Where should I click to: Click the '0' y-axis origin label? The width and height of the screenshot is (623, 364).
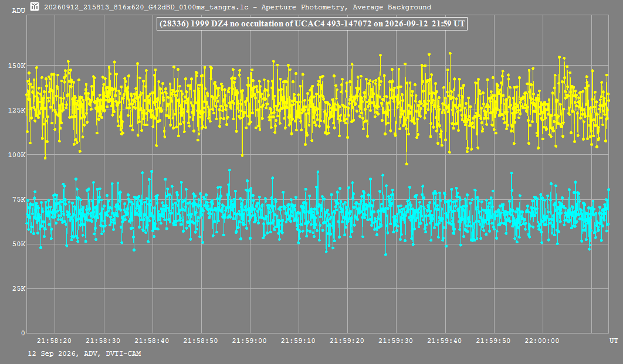tap(23, 334)
